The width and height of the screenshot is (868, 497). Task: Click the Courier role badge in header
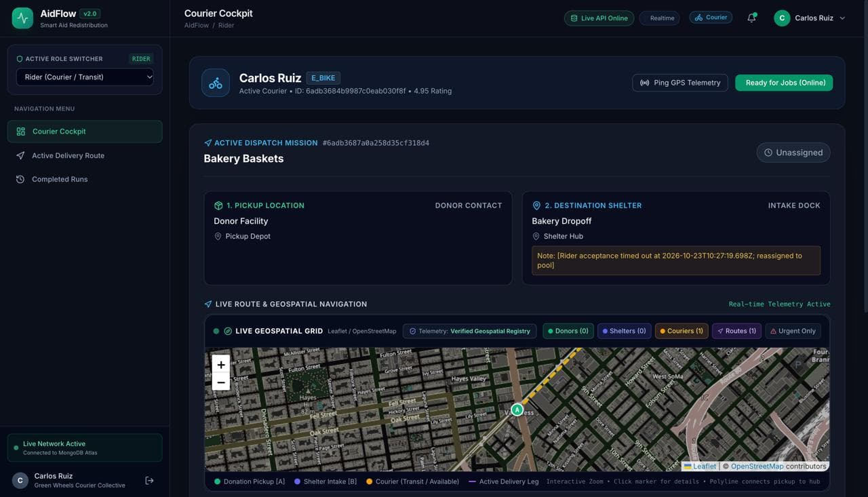(x=711, y=18)
